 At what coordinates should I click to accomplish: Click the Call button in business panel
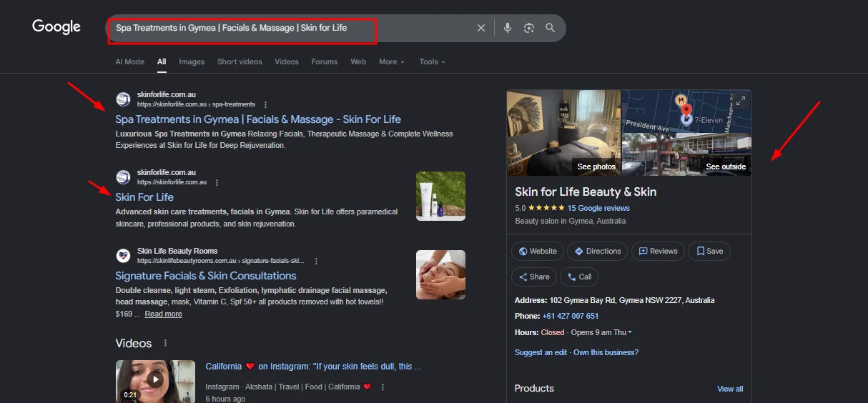[579, 277]
